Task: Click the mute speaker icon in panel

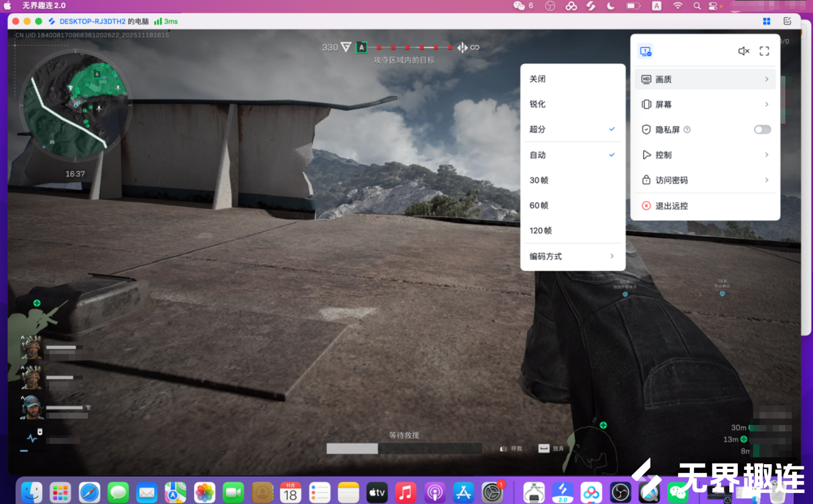Action: pyautogui.click(x=744, y=51)
